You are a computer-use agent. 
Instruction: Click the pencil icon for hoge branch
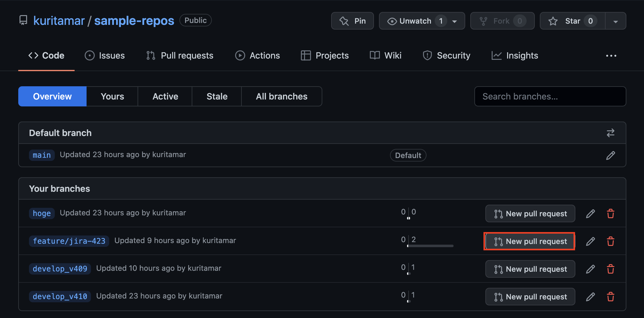point(590,213)
